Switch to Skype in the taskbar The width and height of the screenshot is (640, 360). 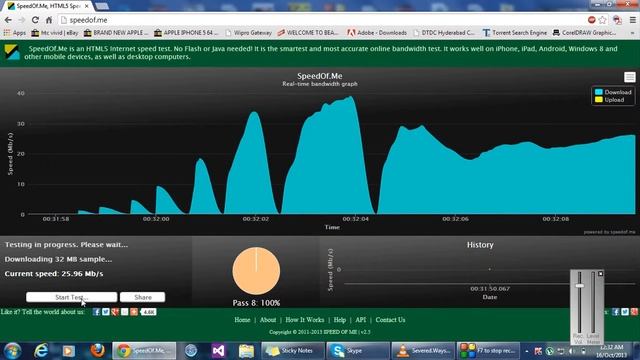click(x=358, y=351)
